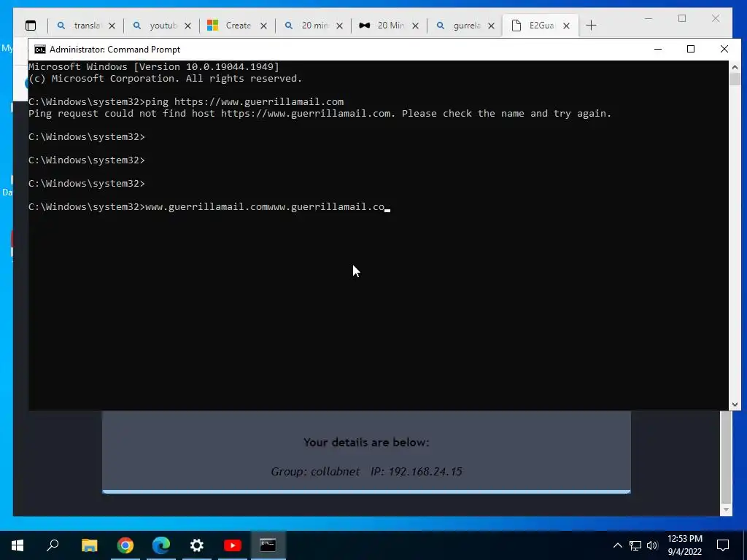Open a new browser tab
The width and height of the screenshot is (747, 560).
coord(591,26)
